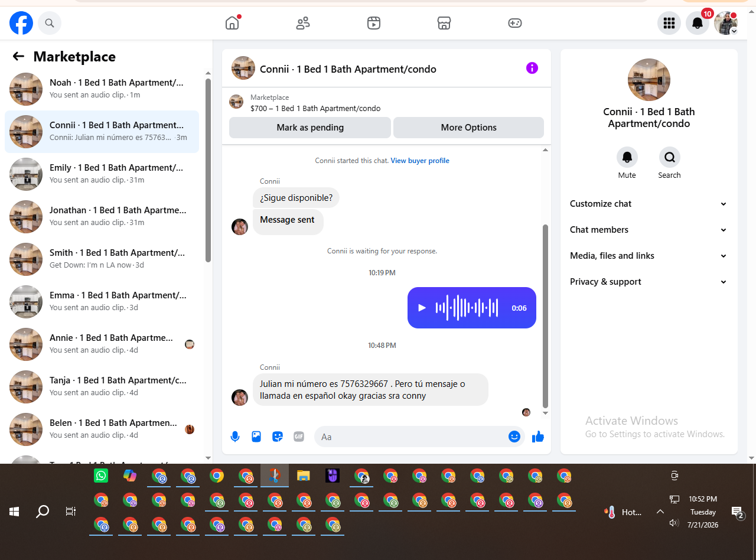This screenshot has height=560, width=756.
Task: Click the "¿Sigue disponible?" message bubble
Action: click(x=296, y=198)
